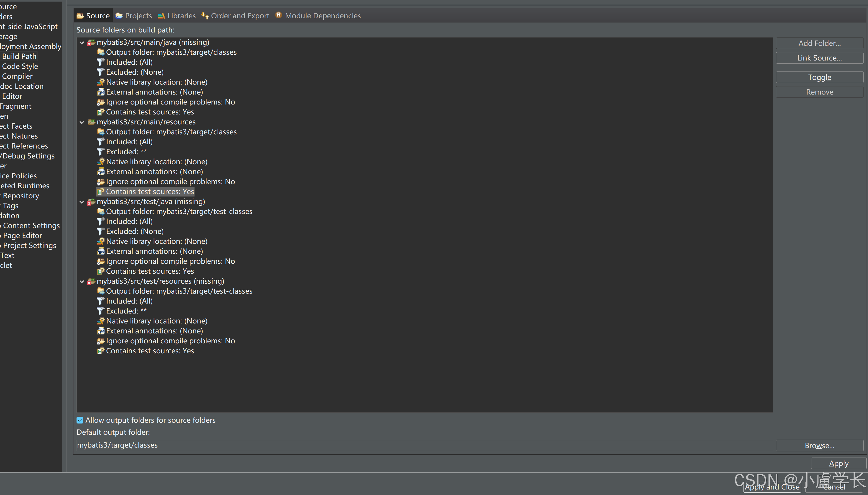This screenshot has height=495, width=868.
Task: Collapse the mybatis3/src/main/resources node
Action: (82, 122)
